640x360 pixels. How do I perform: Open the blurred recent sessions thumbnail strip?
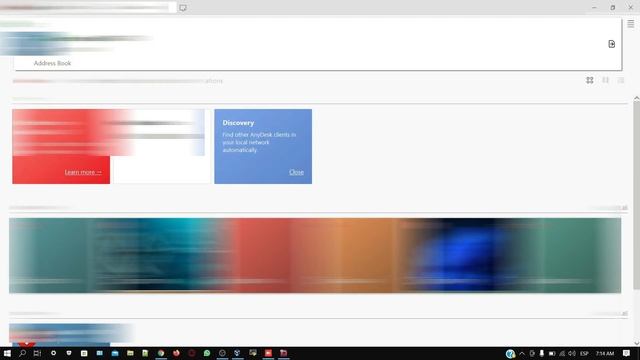coord(315,256)
